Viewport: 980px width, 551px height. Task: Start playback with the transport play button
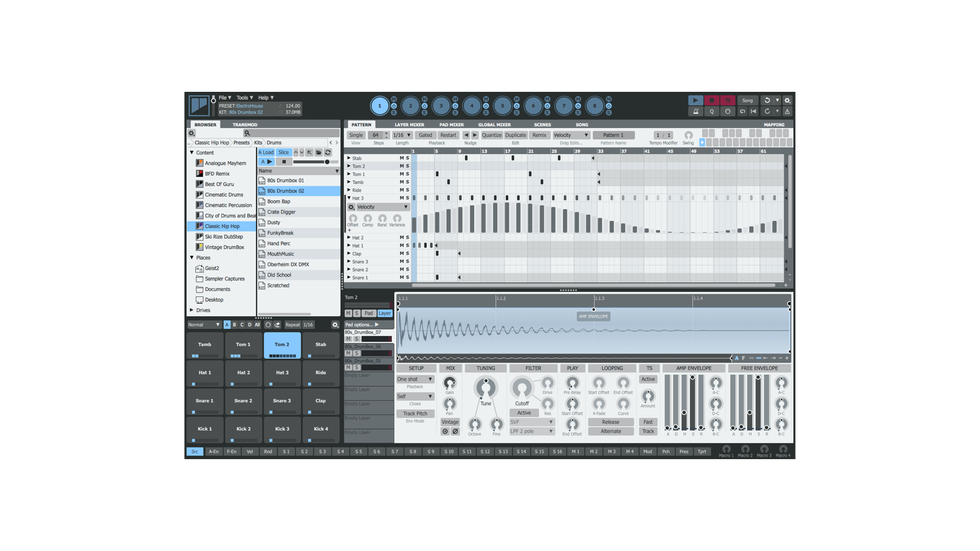coord(695,100)
